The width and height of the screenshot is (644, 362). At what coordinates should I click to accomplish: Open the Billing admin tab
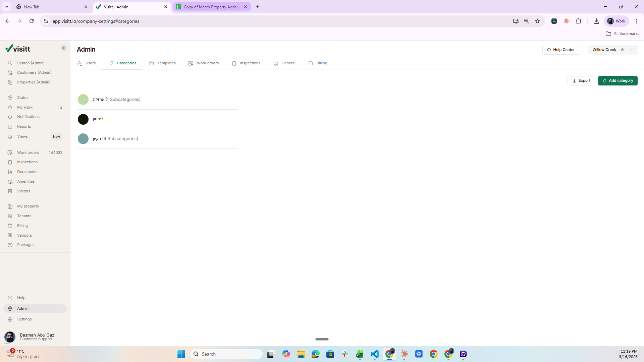[x=318, y=63]
